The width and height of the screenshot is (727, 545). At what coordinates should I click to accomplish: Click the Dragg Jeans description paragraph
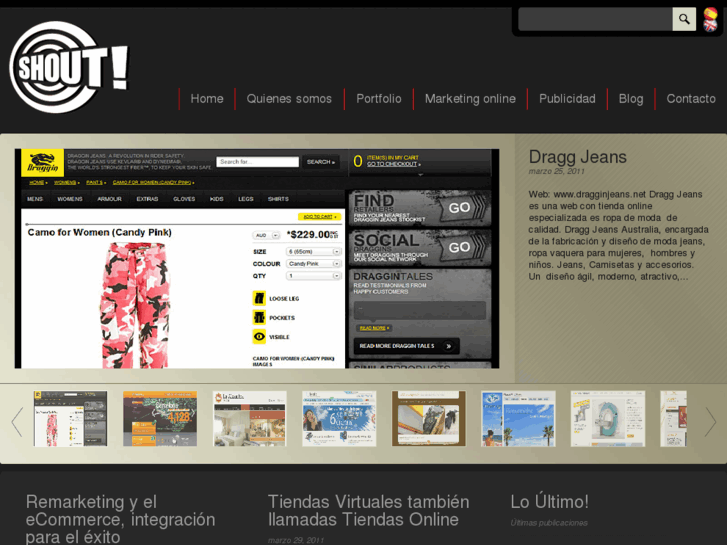[619, 236]
